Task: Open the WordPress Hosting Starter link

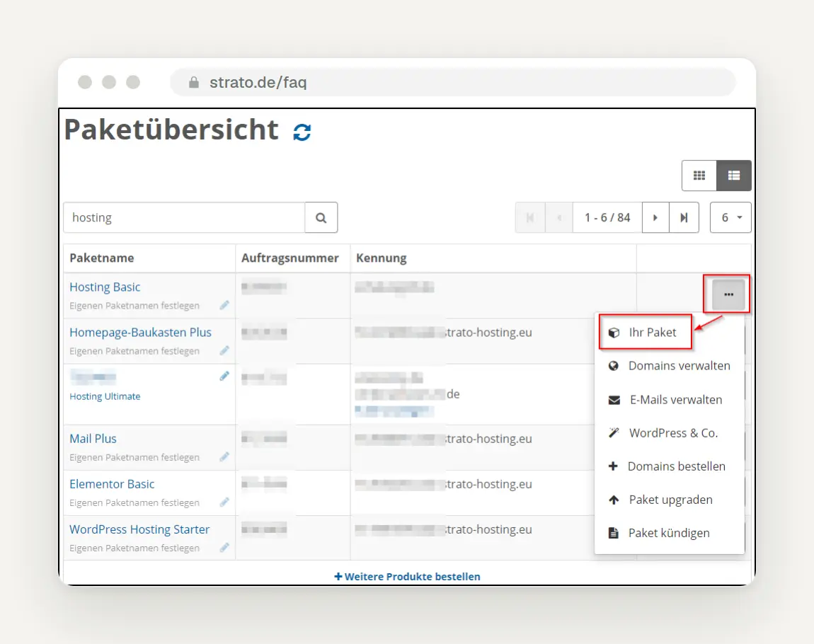Action: click(139, 529)
